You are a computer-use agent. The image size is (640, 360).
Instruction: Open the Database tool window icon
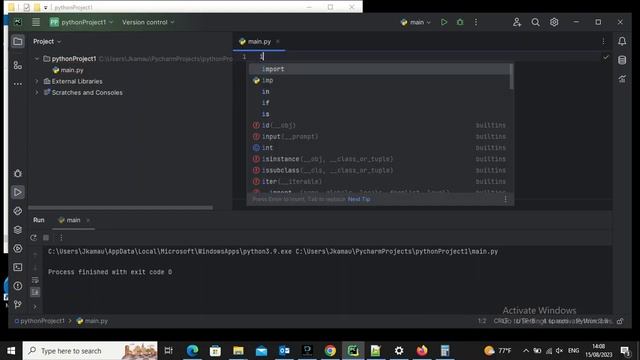click(x=622, y=60)
